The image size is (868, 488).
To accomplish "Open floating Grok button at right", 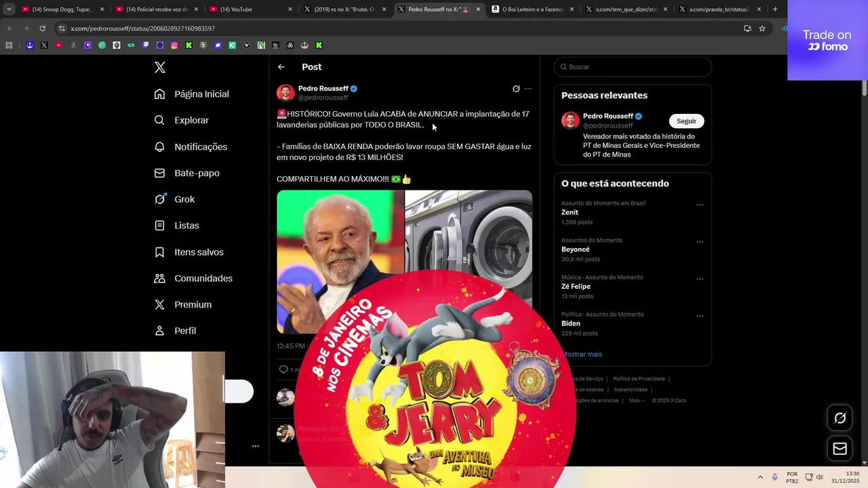I will (x=840, y=418).
